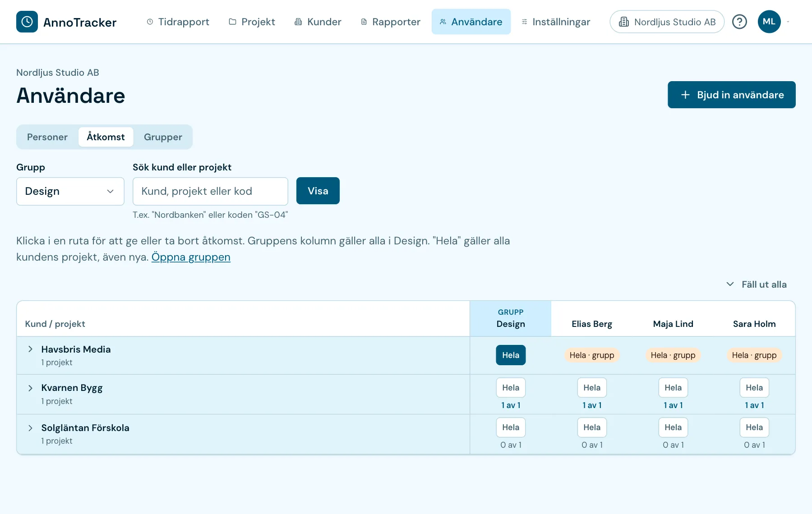Toggle the Hela access for Design on Havsbris Media
Image resolution: width=812 pixels, height=514 pixels.
pyautogui.click(x=511, y=355)
